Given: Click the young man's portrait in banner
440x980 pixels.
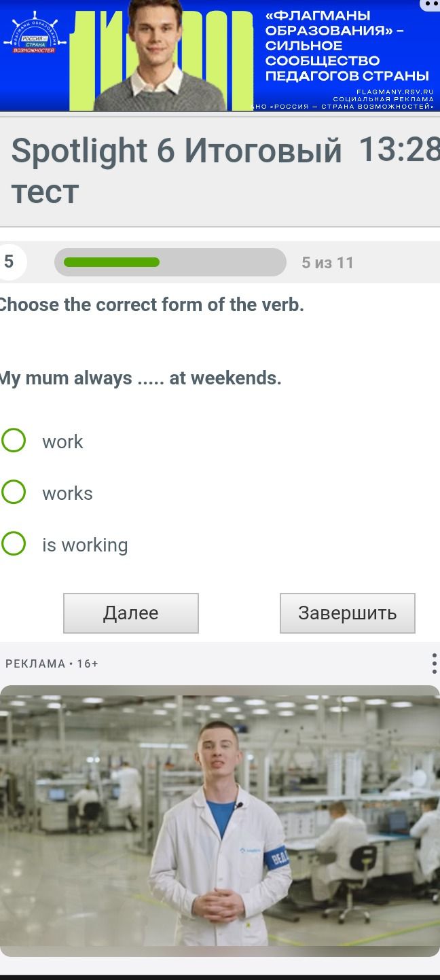Looking at the screenshot, I should click(160, 56).
